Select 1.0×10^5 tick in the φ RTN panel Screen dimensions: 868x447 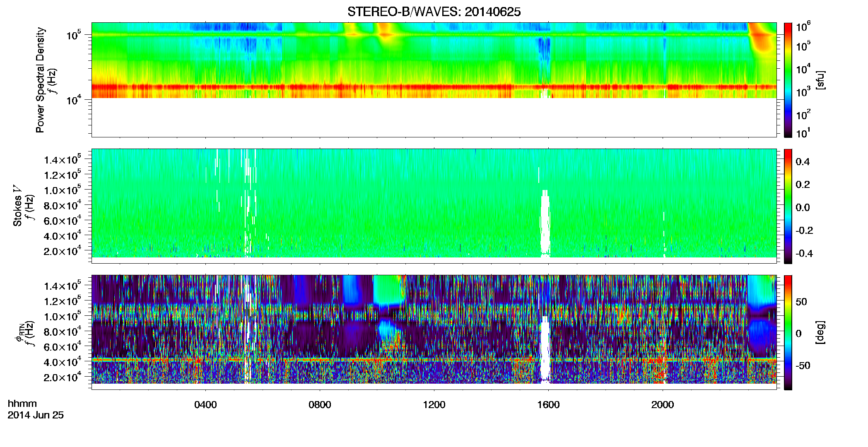tap(62, 317)
